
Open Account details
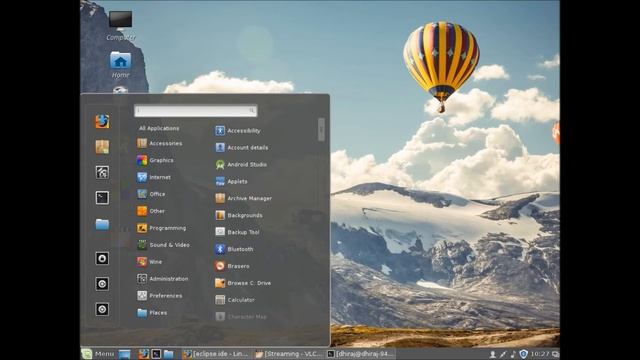coord(242,147)
